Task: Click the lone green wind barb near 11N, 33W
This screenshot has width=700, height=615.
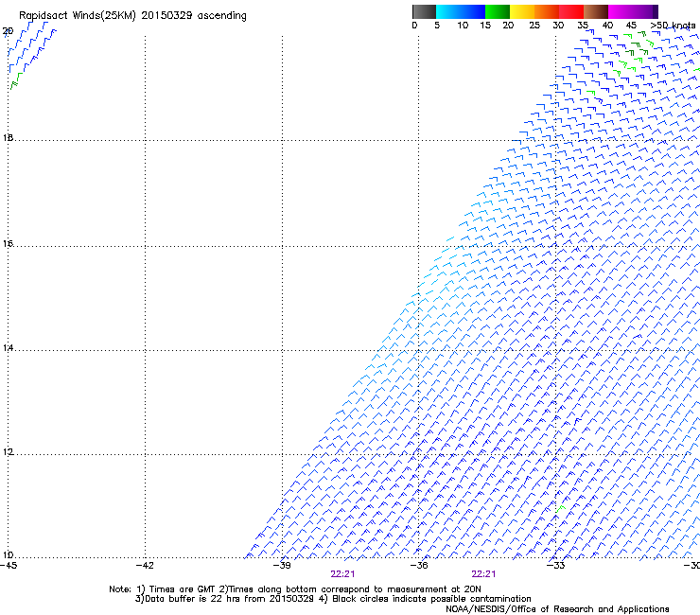Action: pos(561,509)
